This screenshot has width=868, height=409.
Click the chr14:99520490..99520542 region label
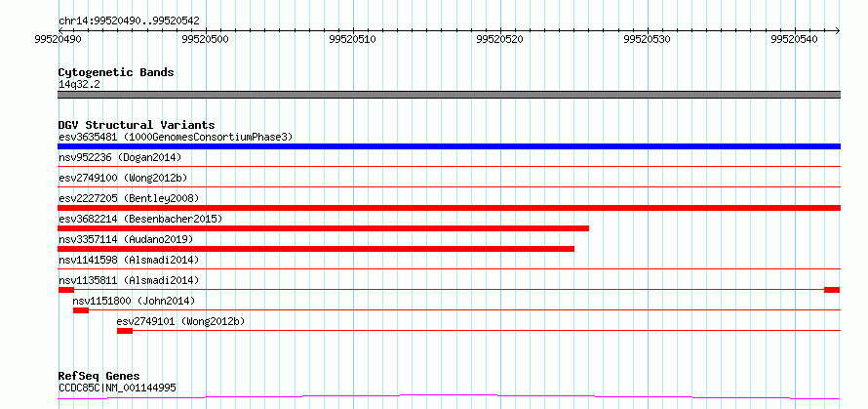tap(129, 21)
